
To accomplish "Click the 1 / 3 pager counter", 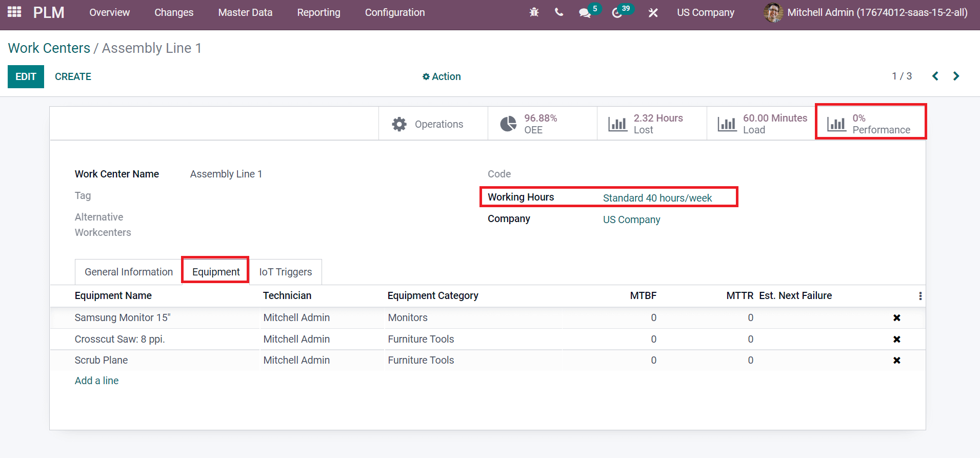I will (902, 76).
